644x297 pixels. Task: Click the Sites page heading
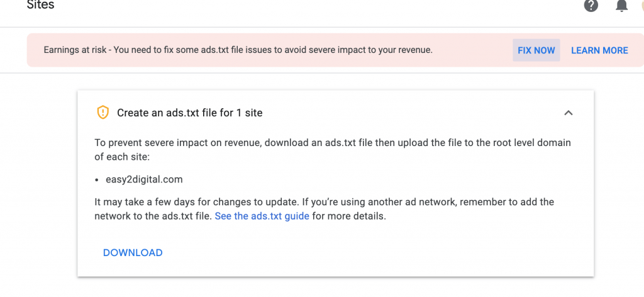point(40,5)
